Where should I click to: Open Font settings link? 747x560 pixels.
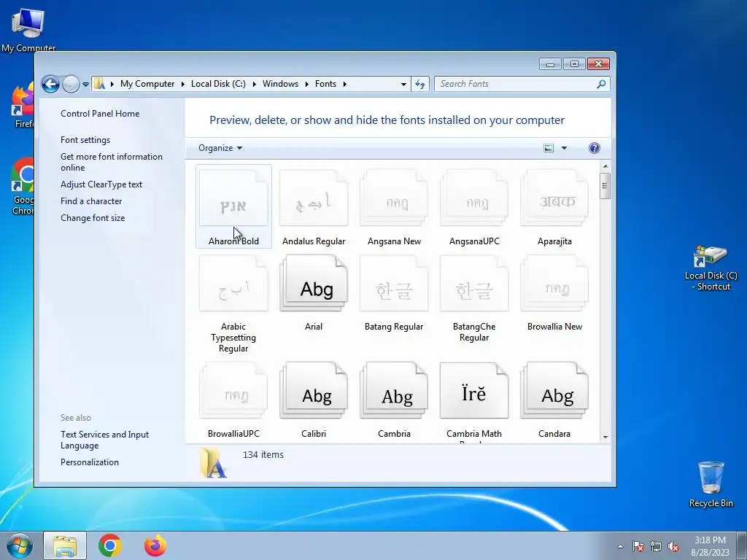point(85,140)
